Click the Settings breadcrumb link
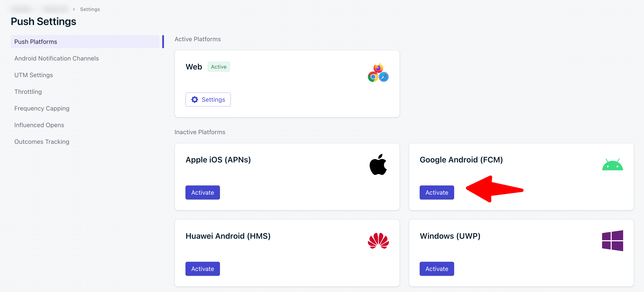The image size is (644, 292). (x=90, y=9)
